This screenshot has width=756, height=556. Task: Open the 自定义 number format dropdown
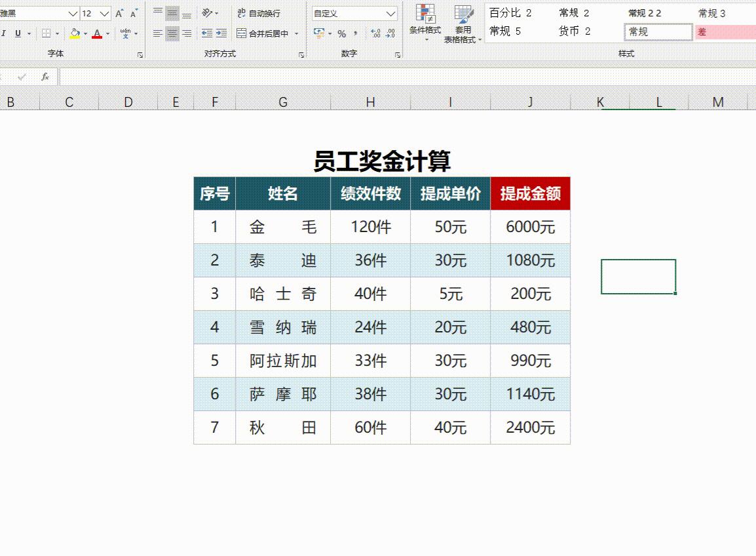(x=390, y=13)
